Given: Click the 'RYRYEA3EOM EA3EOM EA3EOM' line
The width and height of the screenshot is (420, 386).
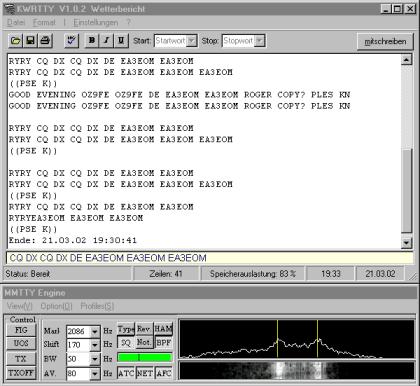Looking at the screenshot, I should tap(76, 218).
